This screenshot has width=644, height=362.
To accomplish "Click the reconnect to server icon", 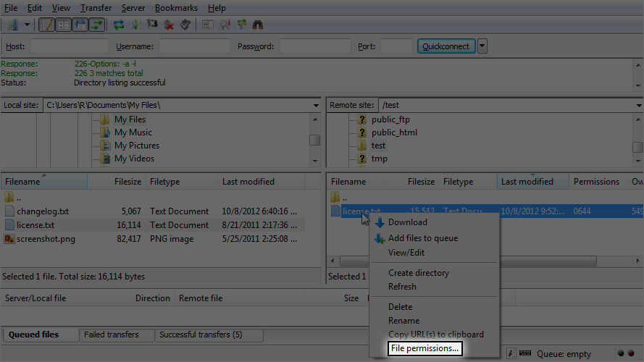I will coord(185,25).
